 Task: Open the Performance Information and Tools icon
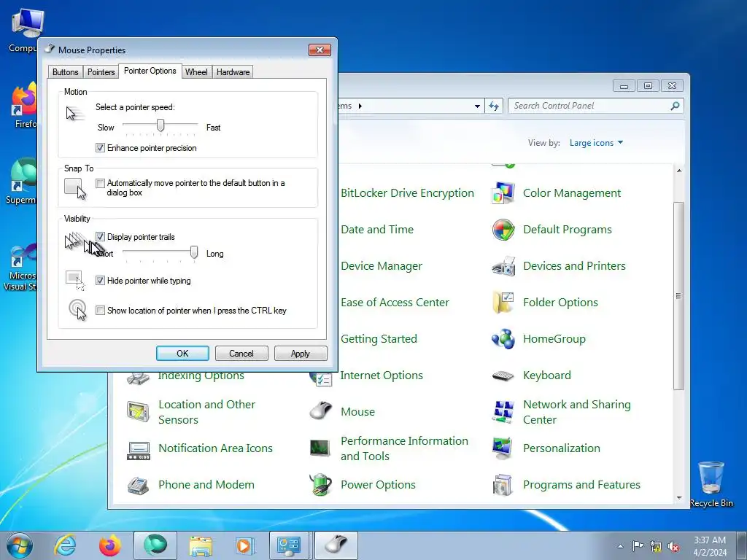[321, 448]
